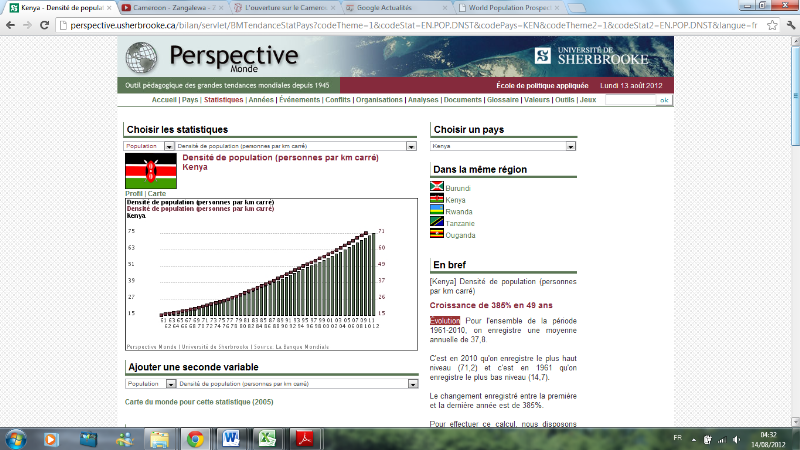Click page vertical scrollbar thumb
The image size is (800, 450).
point(795,95)
